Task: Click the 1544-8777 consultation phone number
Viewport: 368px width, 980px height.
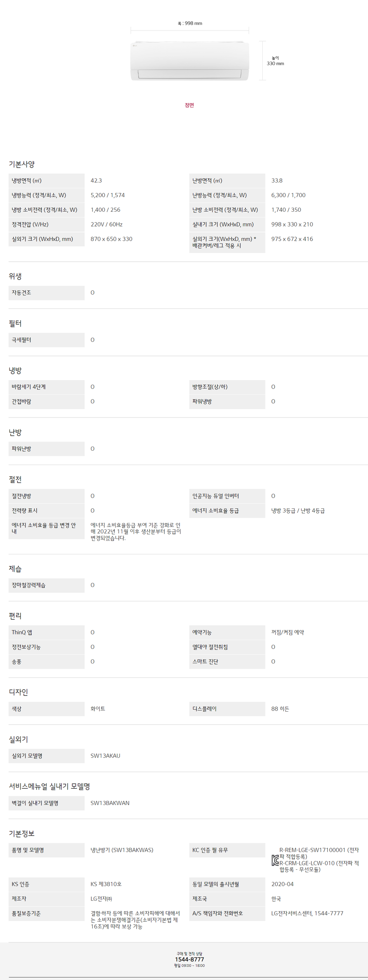Action: pos(189,959)
